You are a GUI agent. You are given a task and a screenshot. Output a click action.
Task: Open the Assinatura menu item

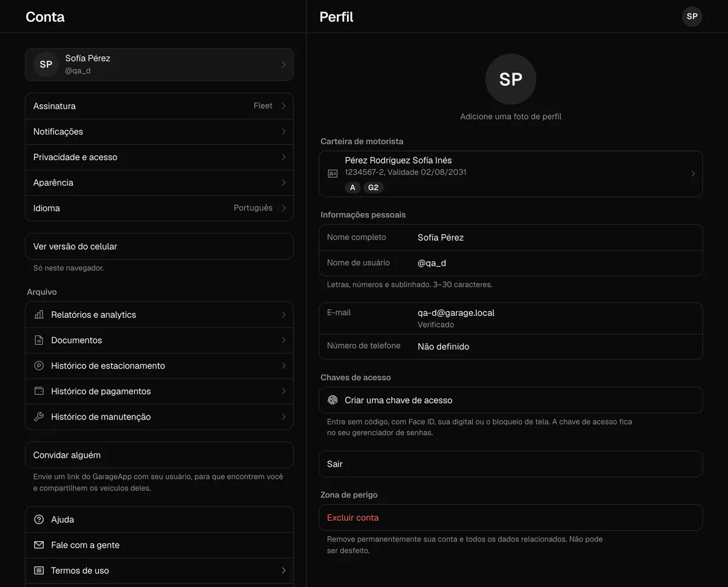(159, 106)
